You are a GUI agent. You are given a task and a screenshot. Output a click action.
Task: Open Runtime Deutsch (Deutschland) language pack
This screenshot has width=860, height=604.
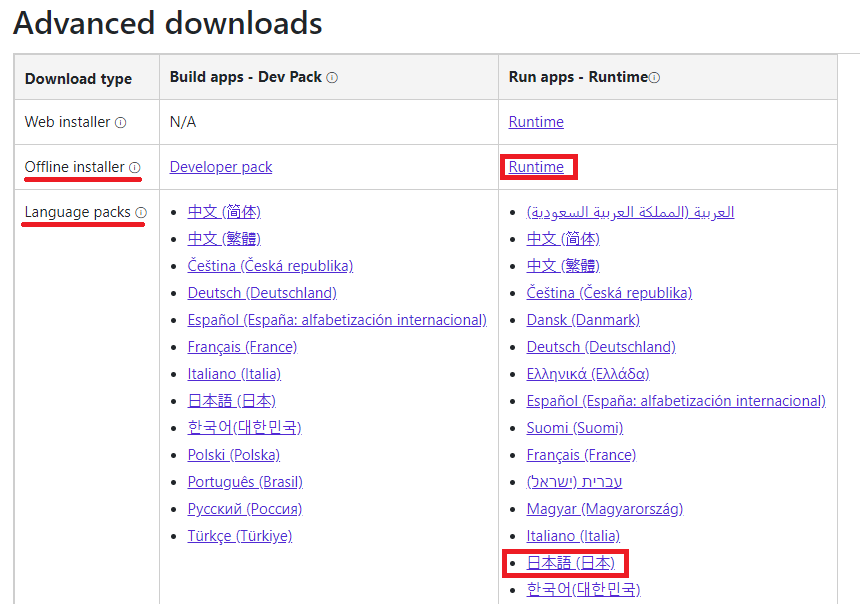tap(601, 347)
